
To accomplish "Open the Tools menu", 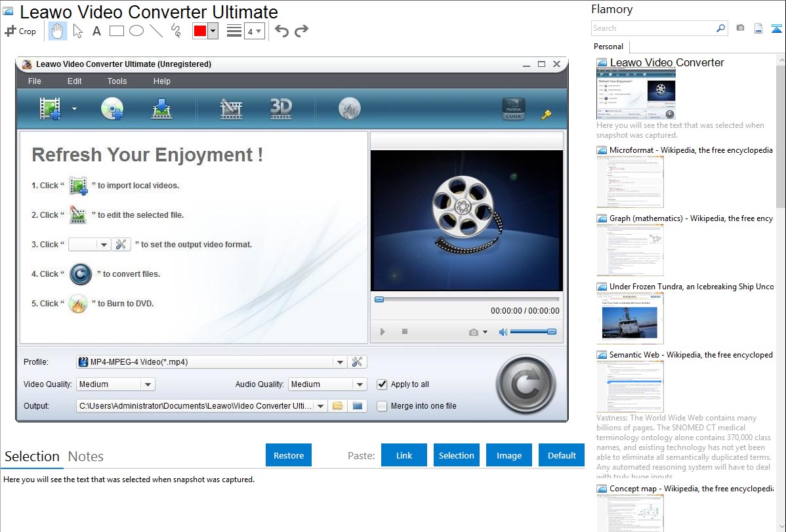I will click(x=117, y=81).
